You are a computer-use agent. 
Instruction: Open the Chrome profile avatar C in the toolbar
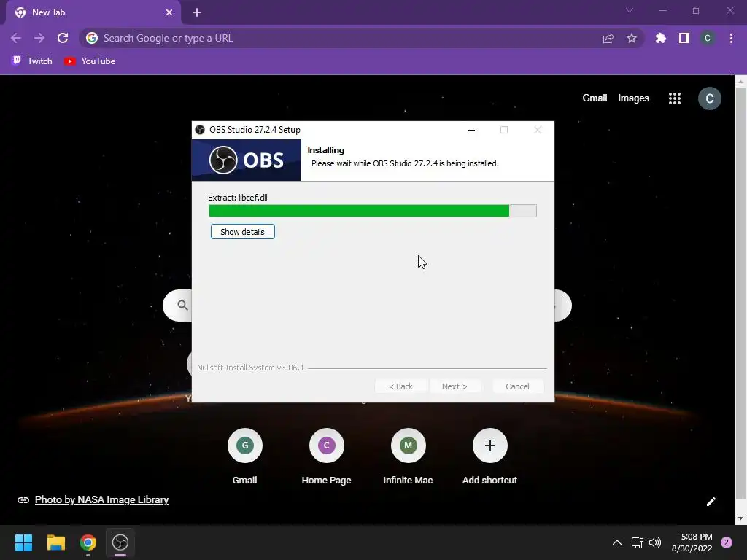coord(708,38)
